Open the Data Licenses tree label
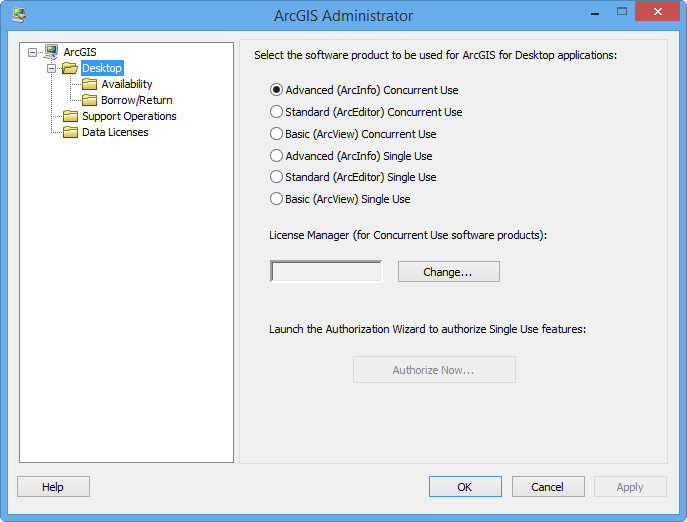 point(115,132)
